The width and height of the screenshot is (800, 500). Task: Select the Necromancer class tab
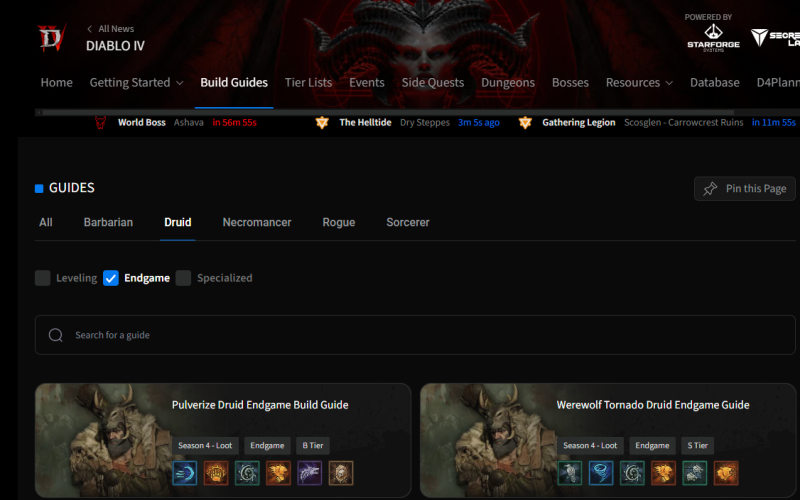257,222
